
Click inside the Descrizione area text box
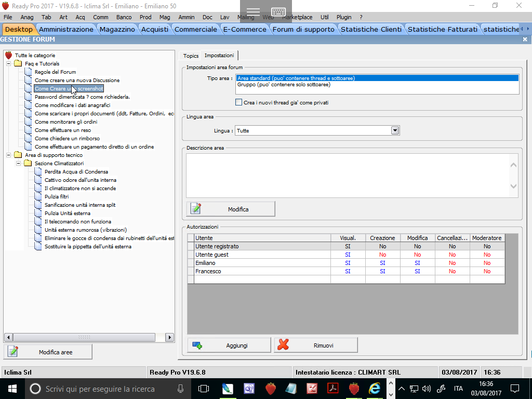point(348,176)
